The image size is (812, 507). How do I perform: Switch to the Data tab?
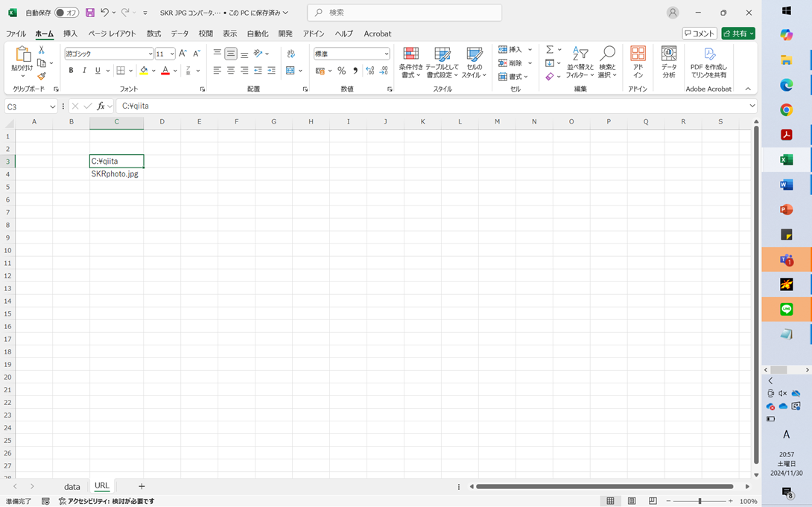[180, 34]
